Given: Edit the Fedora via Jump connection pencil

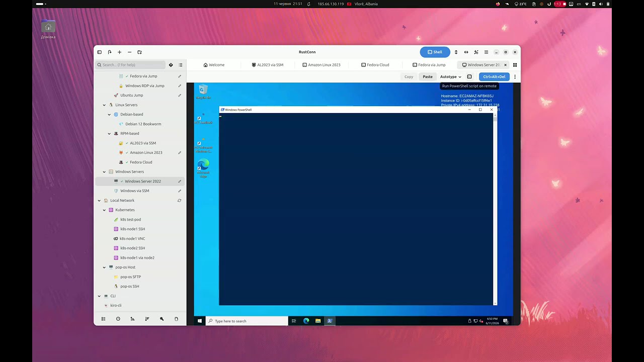Looking at the screenshot, I should (180, 76).
